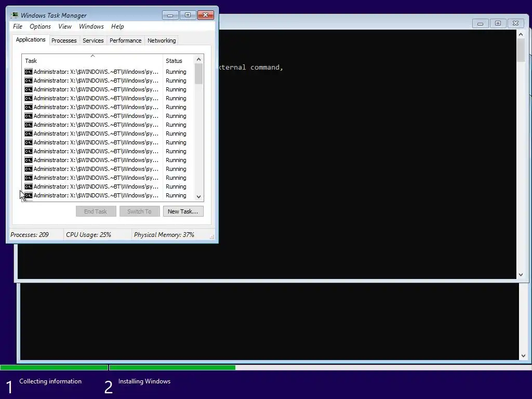Click the 'external command,' console text

pos(251,67)
